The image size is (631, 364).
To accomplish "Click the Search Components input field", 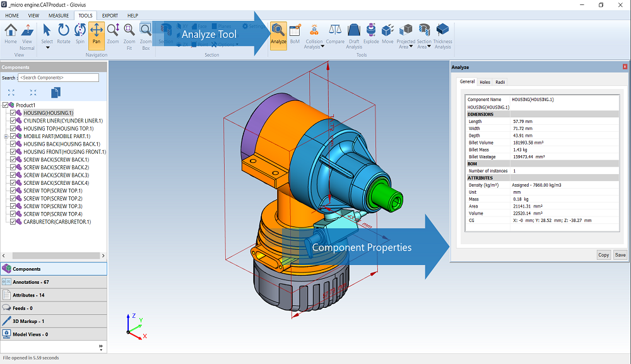I will 58,78.
